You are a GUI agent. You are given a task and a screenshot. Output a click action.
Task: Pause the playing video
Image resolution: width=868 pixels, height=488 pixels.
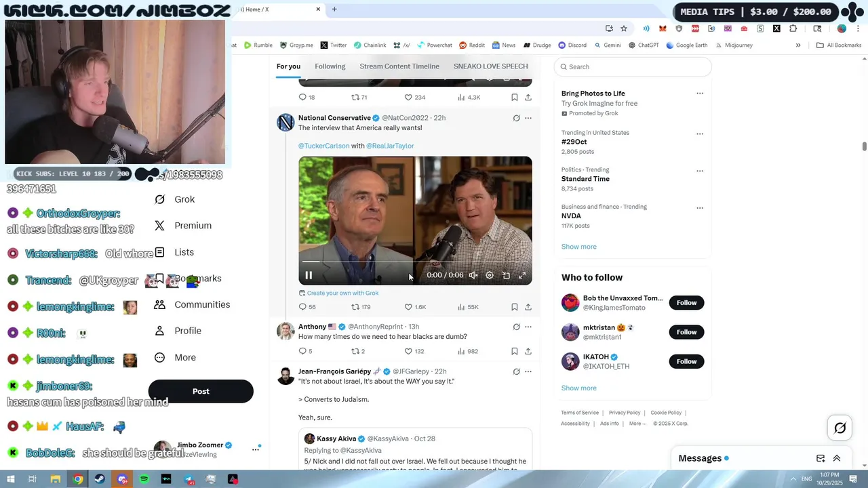pos(309,275)
